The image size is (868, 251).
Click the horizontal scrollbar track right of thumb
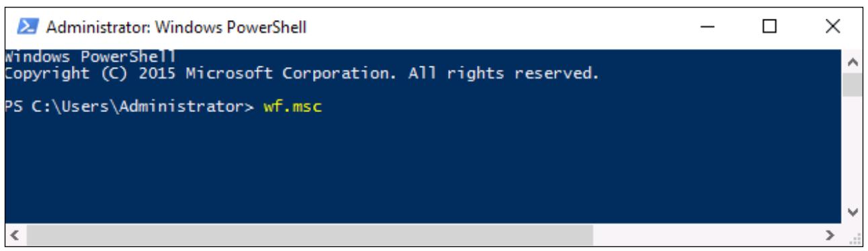coord(710,236)
